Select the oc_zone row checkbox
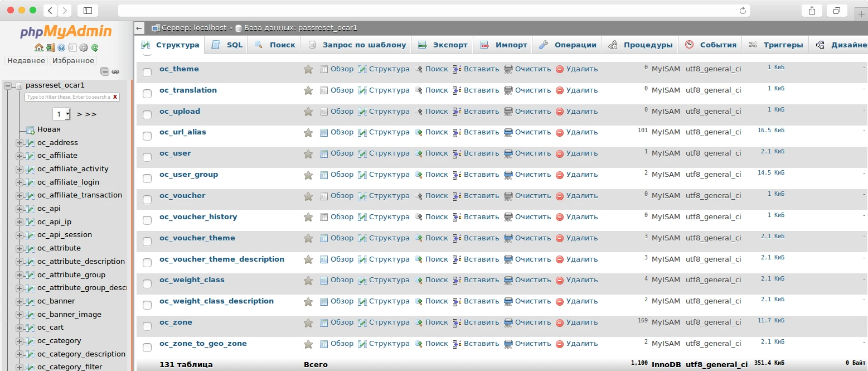868x371 pixels. [x=147, y=326]
